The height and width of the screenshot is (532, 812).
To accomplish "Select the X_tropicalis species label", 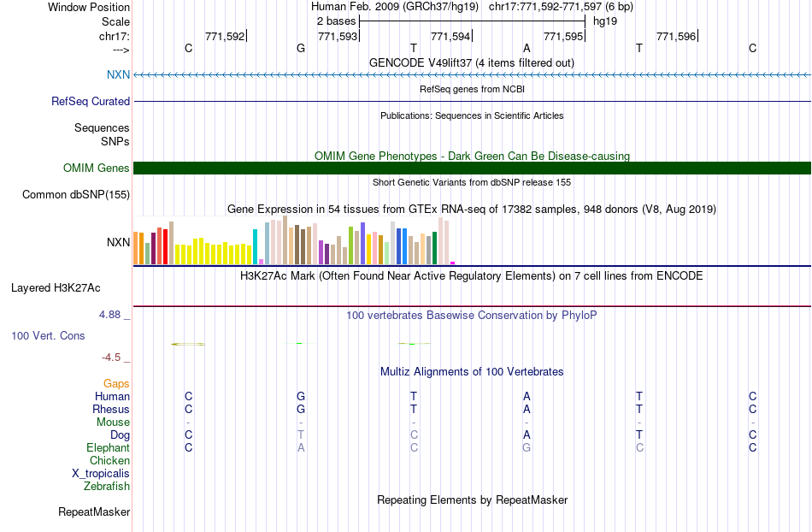I will click(x=101, y=474).
